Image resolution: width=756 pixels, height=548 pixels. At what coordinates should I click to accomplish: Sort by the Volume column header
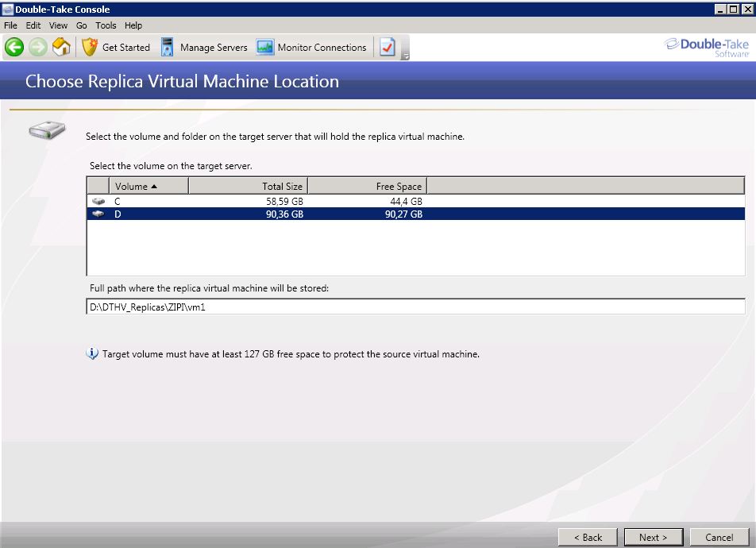click(x=149, y=186)
